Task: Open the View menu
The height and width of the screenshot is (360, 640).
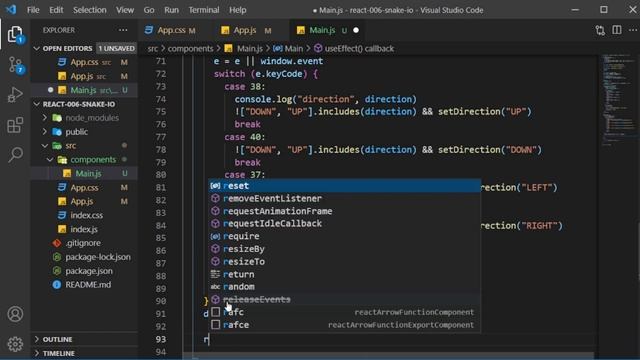Action: (x=124, y=10)
